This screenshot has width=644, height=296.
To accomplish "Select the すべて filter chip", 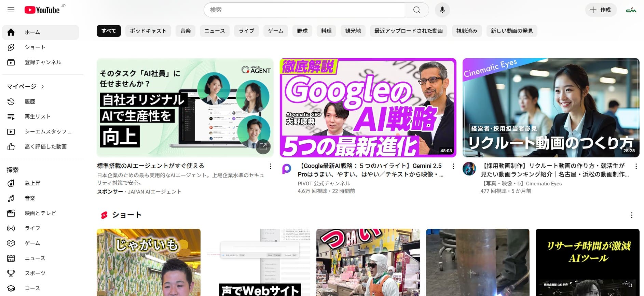I will tap(109, 31).
